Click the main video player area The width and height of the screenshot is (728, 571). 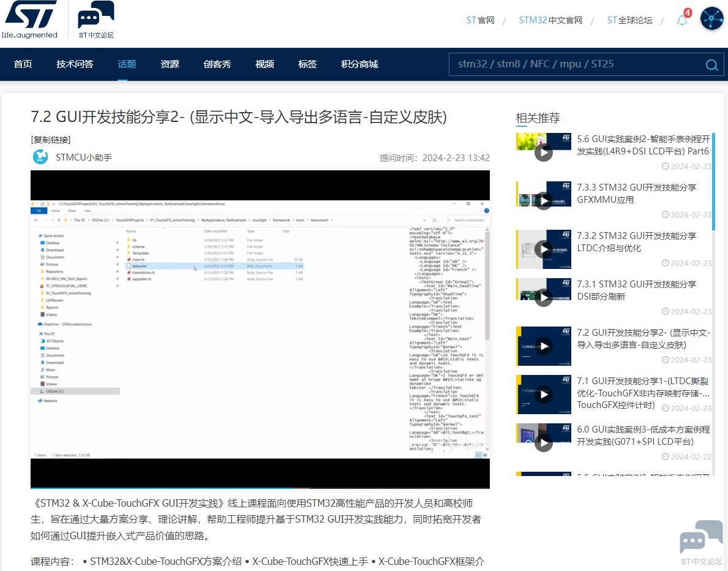coord(260,328)
